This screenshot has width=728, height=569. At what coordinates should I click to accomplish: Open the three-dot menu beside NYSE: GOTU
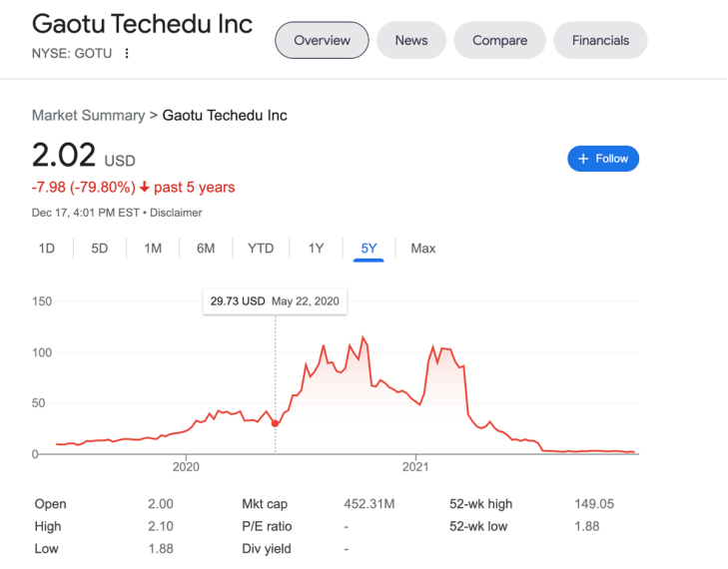(x=127, y=53)
